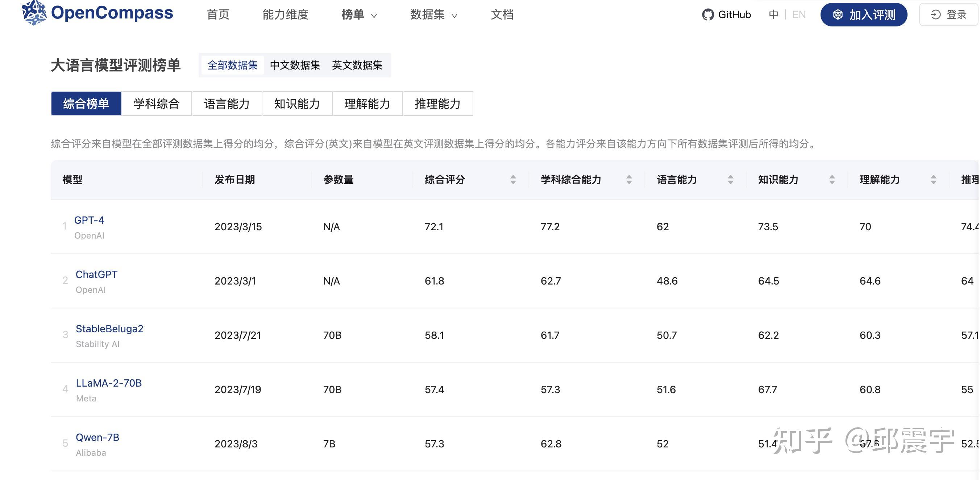This screenshot has width=980, height=480.
Task: Open the 文档 navigation item
Action: pyautogui.click(x=502, y=14)
